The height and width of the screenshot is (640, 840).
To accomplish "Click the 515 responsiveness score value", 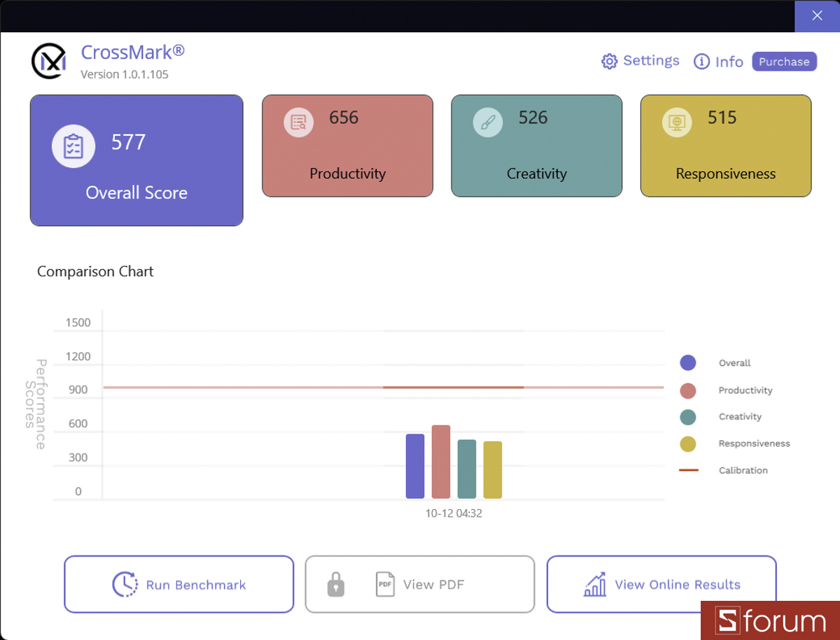I will (x=722, y=118).
